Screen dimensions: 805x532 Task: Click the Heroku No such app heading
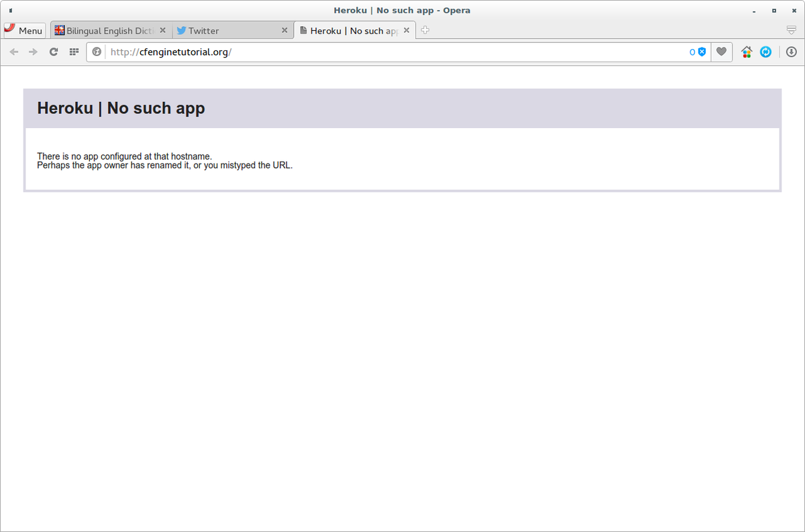tap(121, 108)
